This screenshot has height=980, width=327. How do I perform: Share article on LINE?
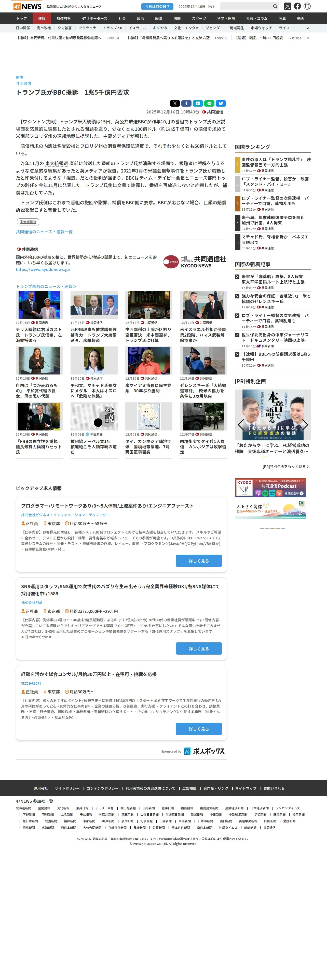[209, 104]
